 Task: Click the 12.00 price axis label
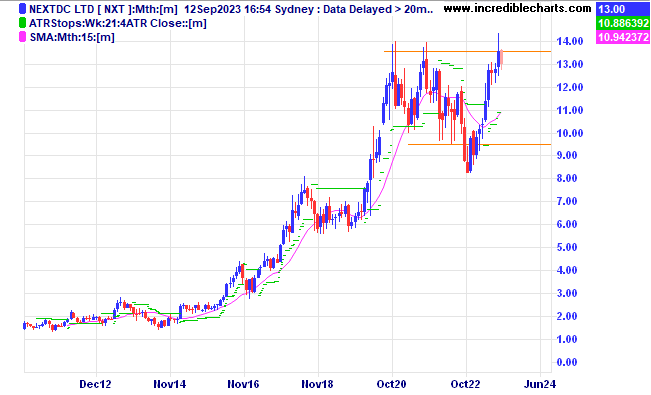570,87
